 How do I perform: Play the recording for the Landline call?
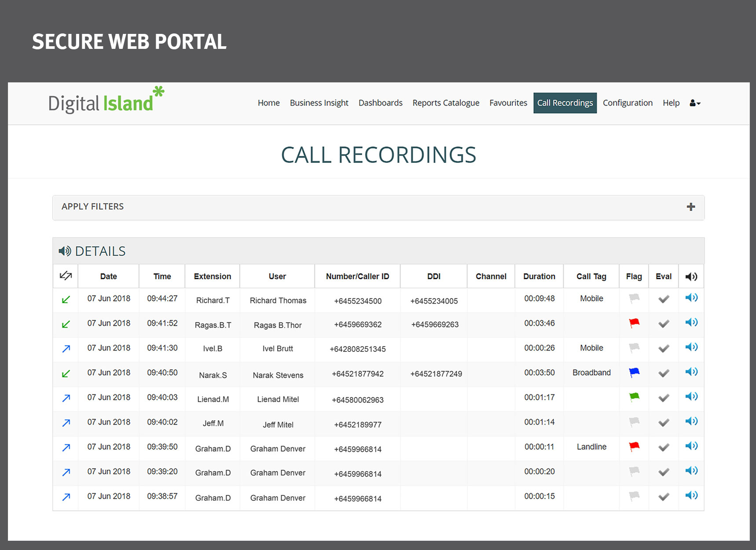point(691,445)
